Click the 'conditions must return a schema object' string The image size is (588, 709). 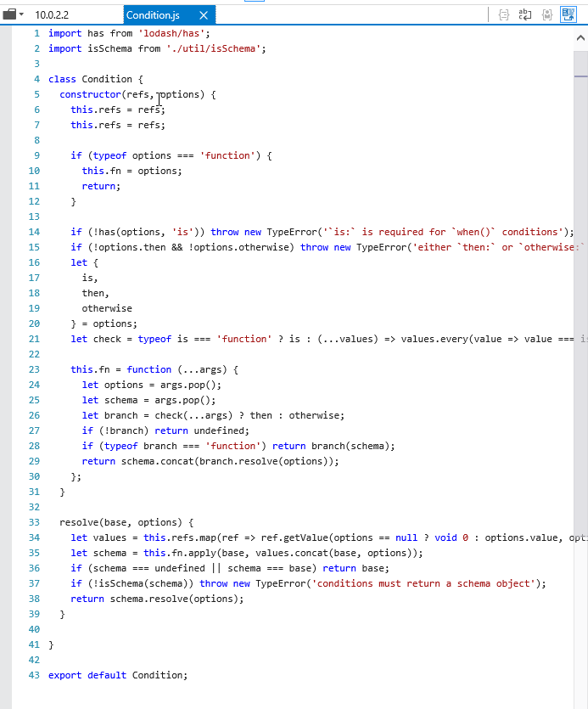tap(423, 583)
